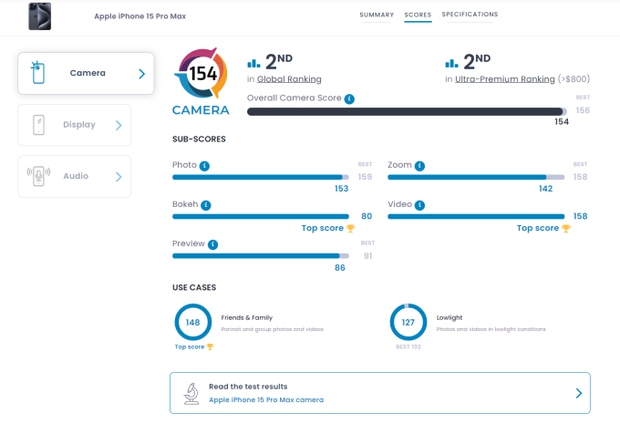Click info icon next to Bokeh
This screenshot has width=620, height=434.
pyautogui.click(x=206, y=205)
